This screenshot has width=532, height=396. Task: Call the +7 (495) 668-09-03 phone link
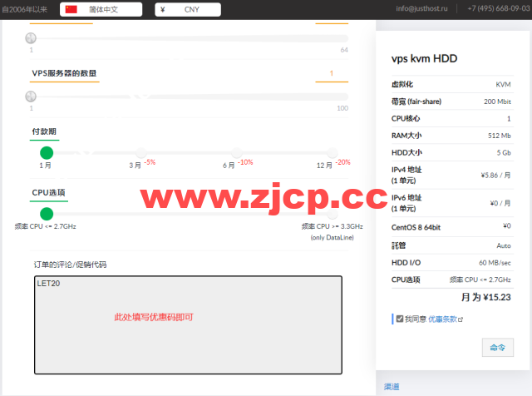pos(499,8)
